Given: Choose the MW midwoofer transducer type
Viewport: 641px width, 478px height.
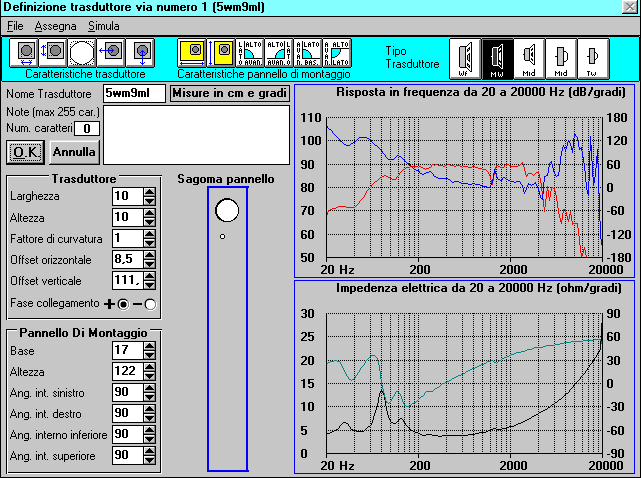Looking at the screenshot, I should coord(497,58).
